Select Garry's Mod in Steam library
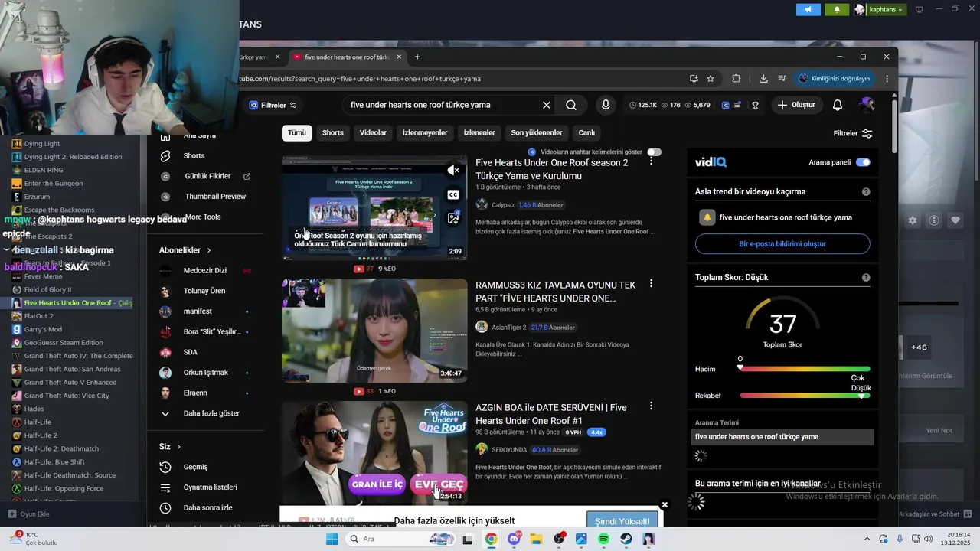980x551 pixels. click(43, 329)
